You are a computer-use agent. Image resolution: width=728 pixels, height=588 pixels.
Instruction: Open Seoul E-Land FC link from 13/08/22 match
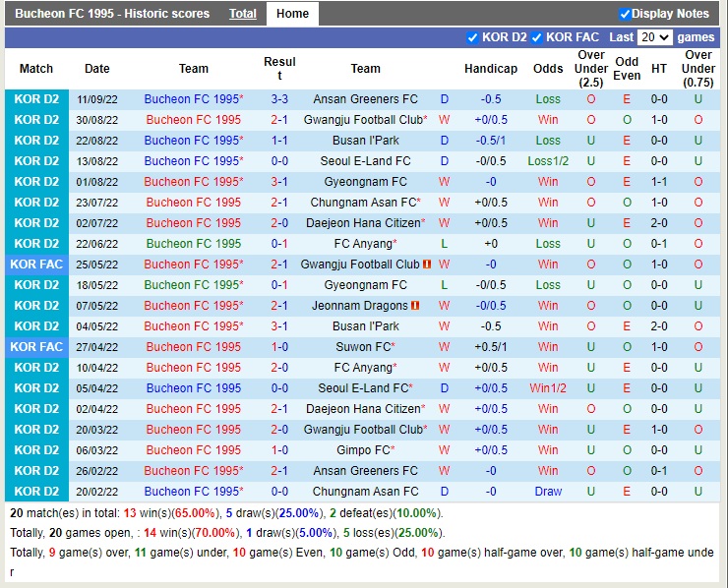point(365,161)
